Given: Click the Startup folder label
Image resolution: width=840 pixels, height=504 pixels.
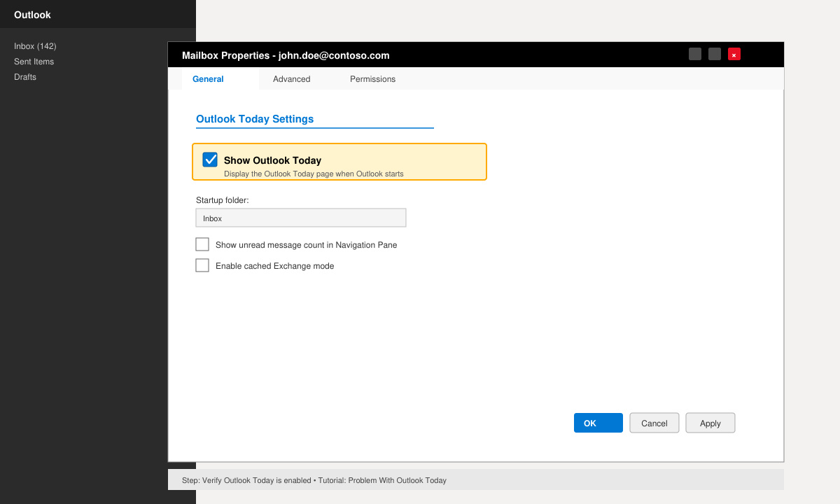Looking at the screenshot, I should tap(223, 200).
